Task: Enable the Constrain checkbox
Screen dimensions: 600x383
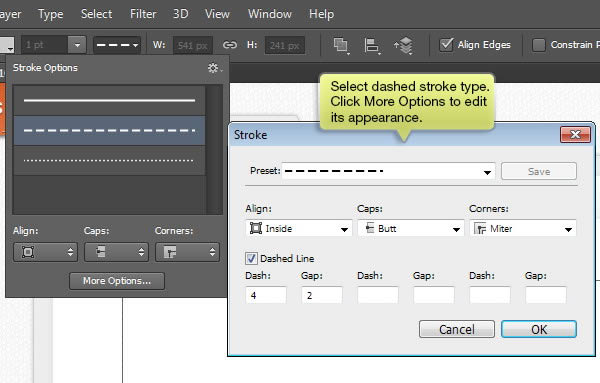Action: [538, 45]
